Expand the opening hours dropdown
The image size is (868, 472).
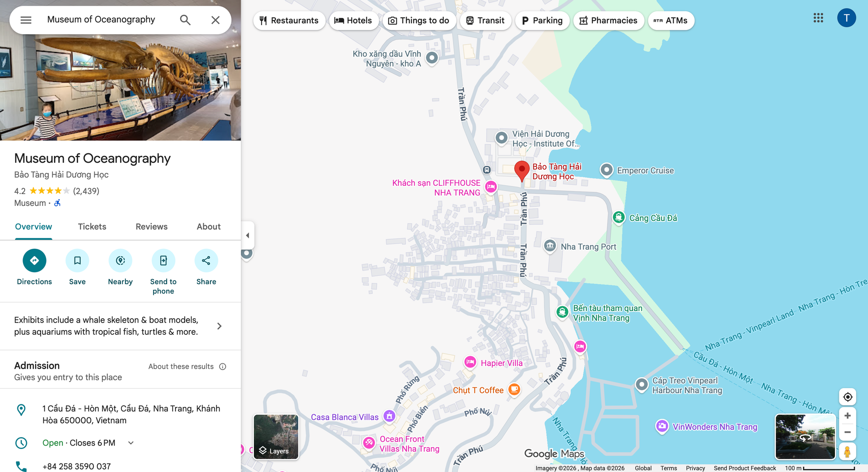point(131,443)
